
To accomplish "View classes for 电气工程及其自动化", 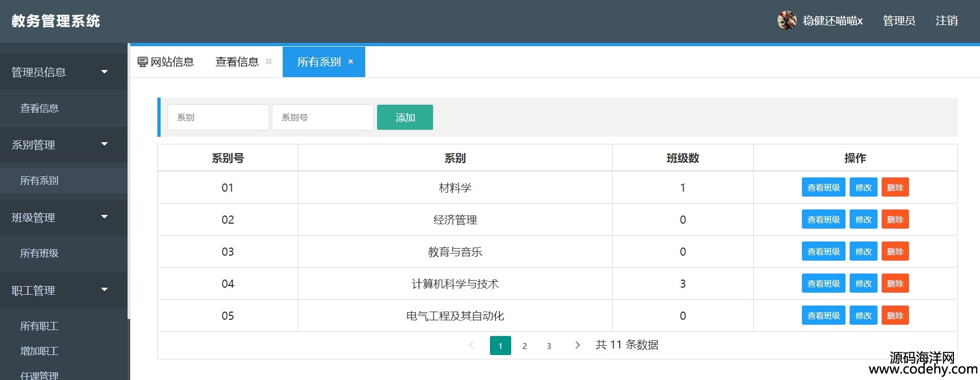I will coord(823,315).
